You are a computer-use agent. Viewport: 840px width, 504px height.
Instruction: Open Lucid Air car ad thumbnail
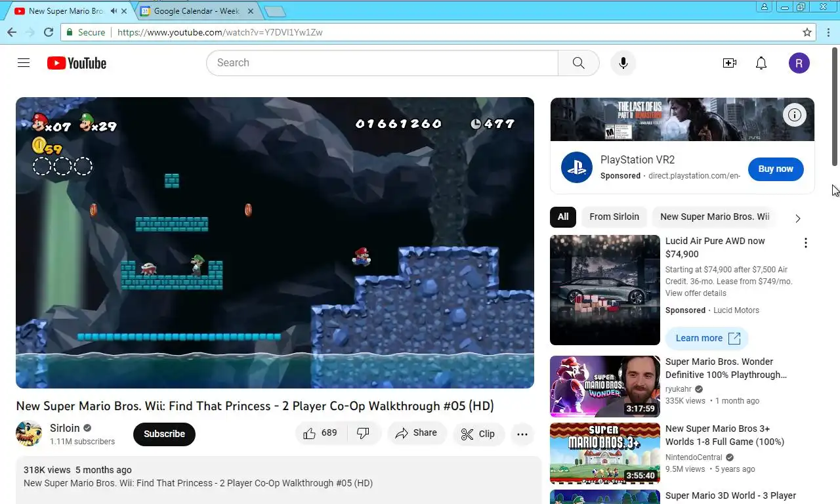[605, 290]
